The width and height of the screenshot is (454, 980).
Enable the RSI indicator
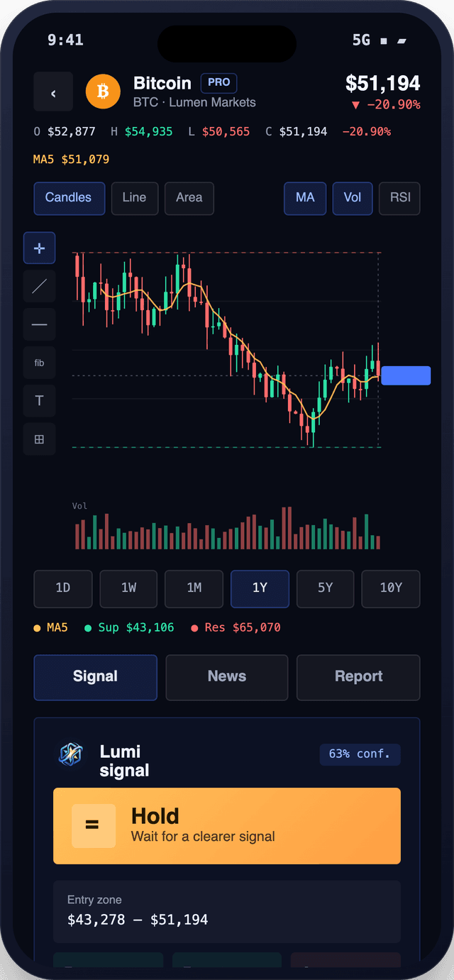(x=400, y=198)
